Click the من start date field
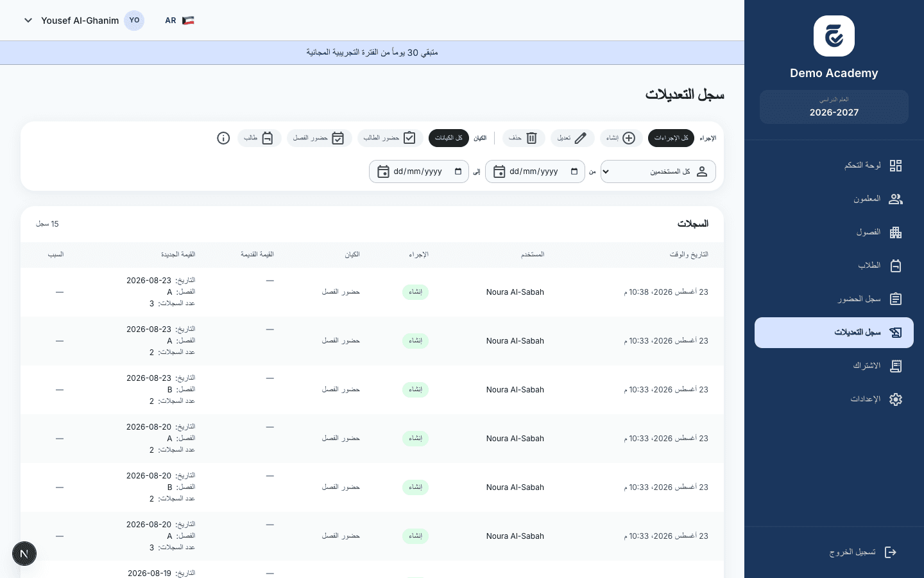The height and width of the screenshot is (578, 924). click(535, 171)
